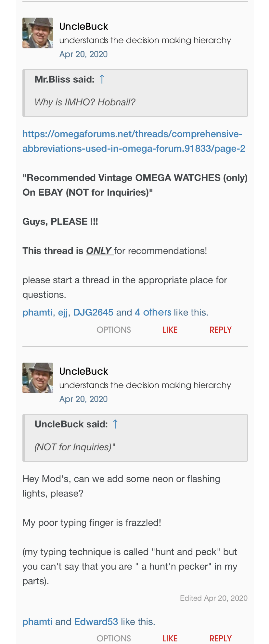View the '4 others' who liked the post
Viewport: 269px width, 644px height.
[153, 312]
